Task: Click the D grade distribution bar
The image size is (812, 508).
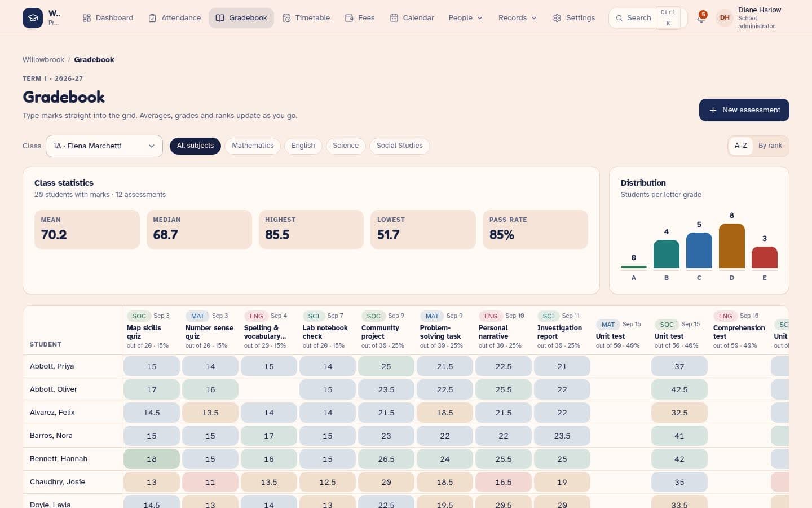Action: (x=732, y=246)
